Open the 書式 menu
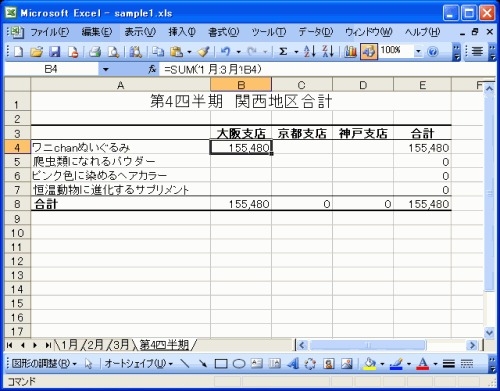This screenshot has height=391, width=500. (x=223, y=32)
